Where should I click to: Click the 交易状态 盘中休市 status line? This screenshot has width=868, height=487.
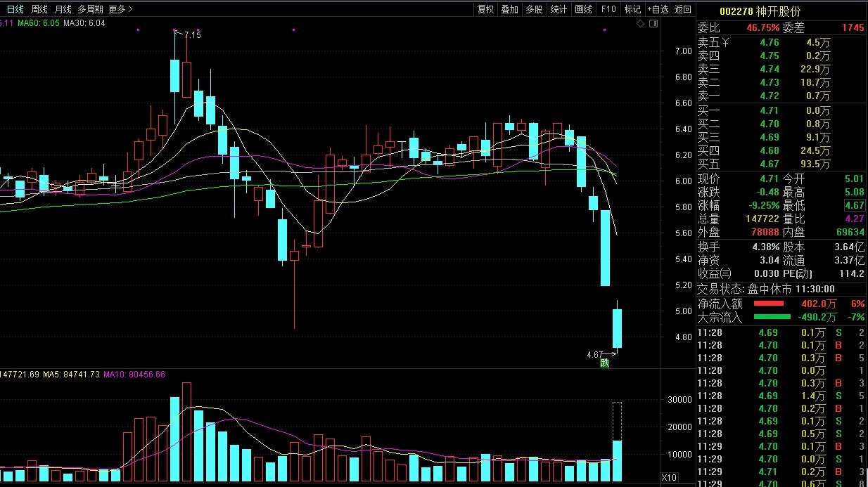pyautogui.click(x=766, y=289)
